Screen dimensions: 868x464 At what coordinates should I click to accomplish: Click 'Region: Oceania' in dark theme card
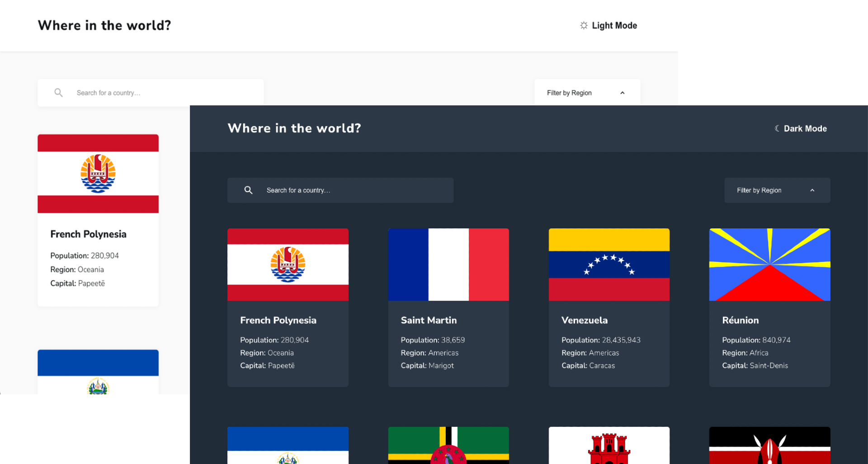pos(267,353)
